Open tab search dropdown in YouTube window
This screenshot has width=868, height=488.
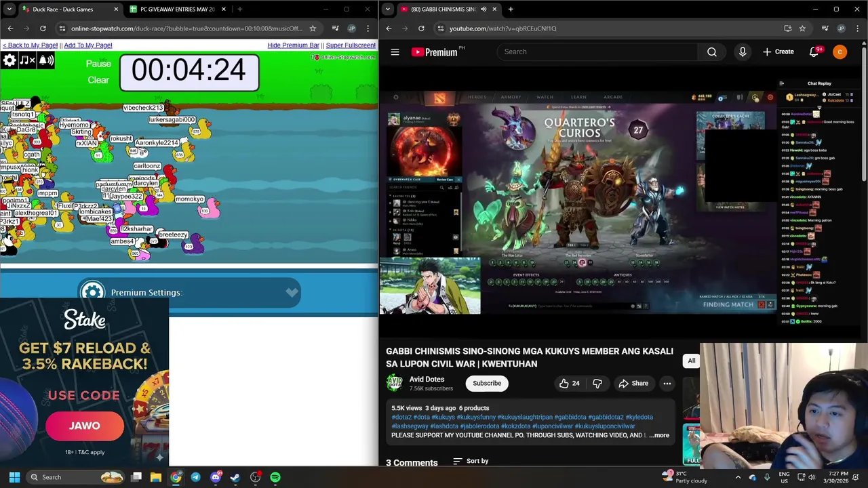click(x=388, y=9)
